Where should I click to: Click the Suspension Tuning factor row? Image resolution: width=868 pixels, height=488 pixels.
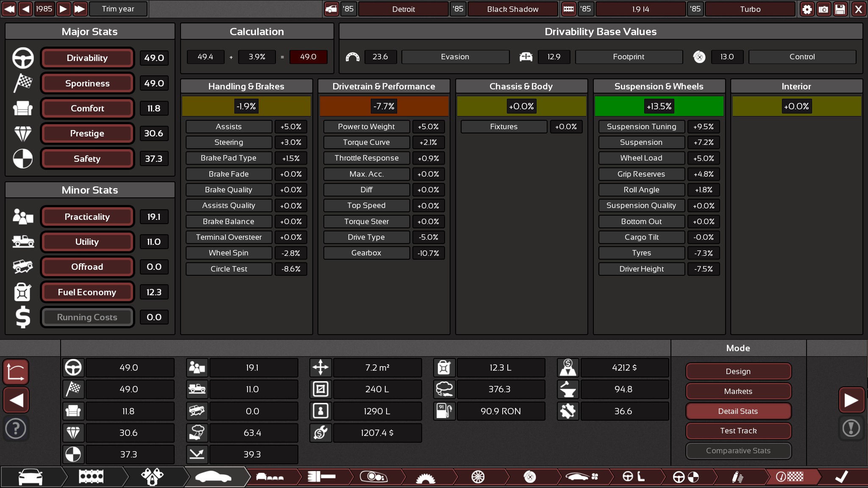[659, 127]
